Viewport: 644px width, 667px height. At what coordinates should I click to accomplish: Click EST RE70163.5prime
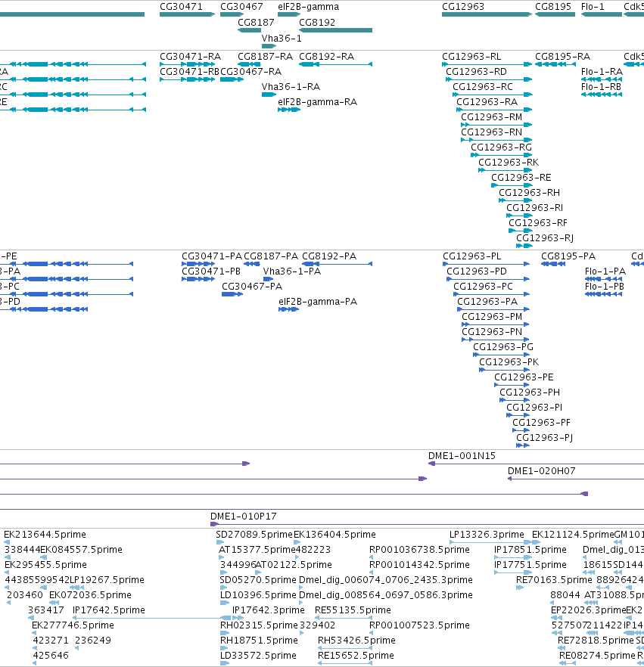tap(554, 580)
